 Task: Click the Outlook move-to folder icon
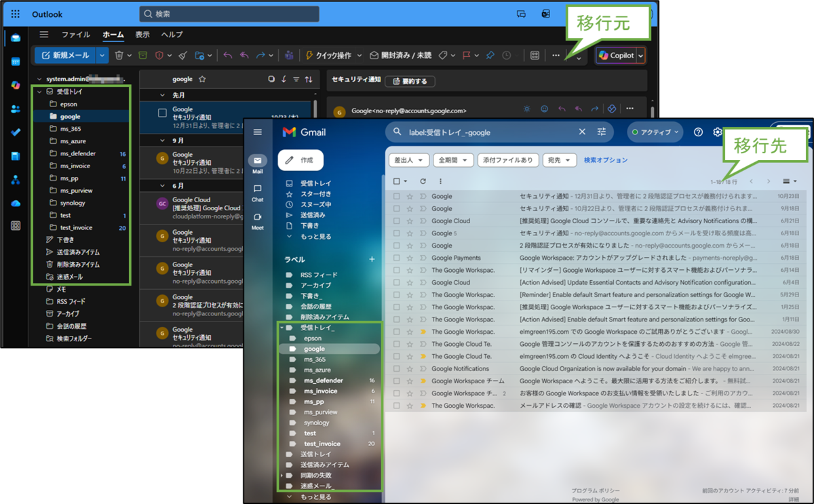point(200,55)
